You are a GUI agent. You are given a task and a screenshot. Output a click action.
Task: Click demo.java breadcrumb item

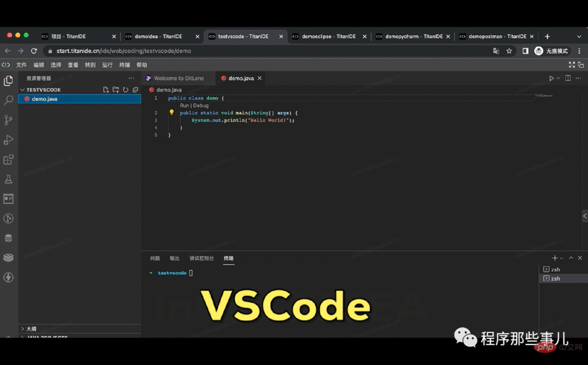pos(169,90)
